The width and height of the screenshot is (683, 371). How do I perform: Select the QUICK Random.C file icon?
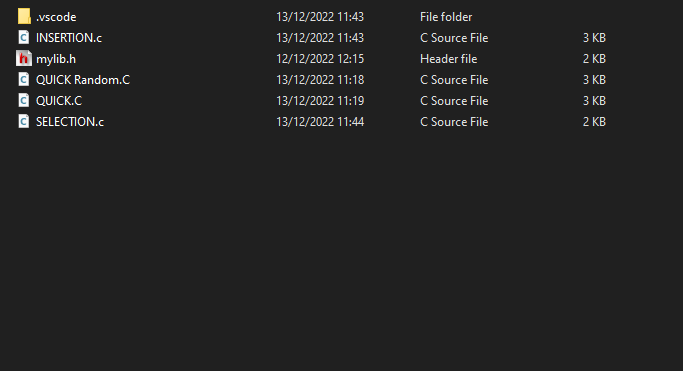pyautogui.click(x=24, y=79)
